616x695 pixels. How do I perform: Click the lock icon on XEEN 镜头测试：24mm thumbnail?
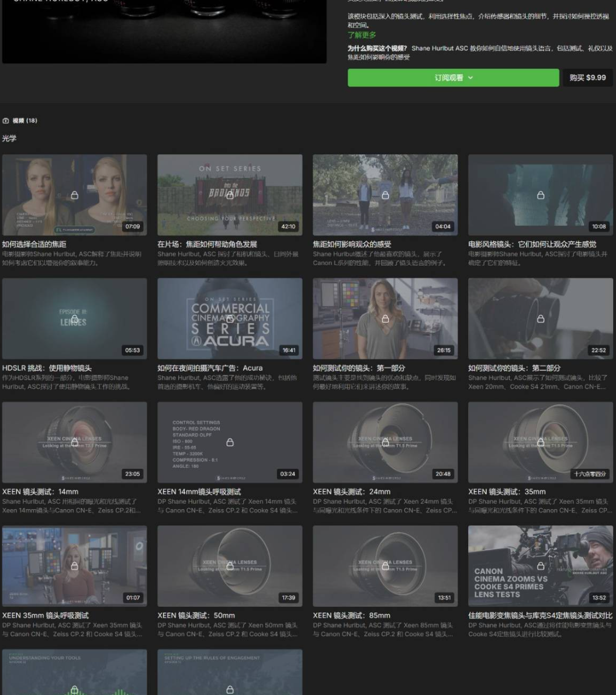pyautogui.click(x=385, y=442)
